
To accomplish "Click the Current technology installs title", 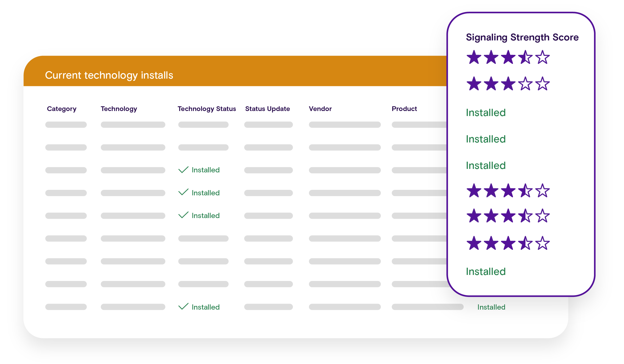I will [109, 75].
